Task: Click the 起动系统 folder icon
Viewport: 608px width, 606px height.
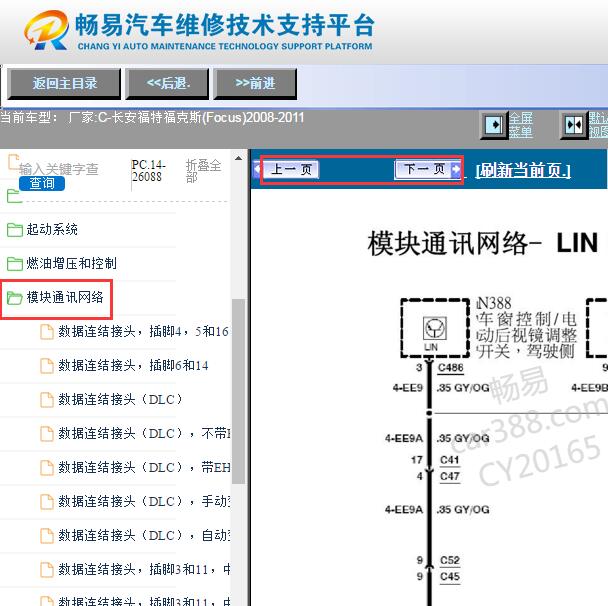Action: 15,230
